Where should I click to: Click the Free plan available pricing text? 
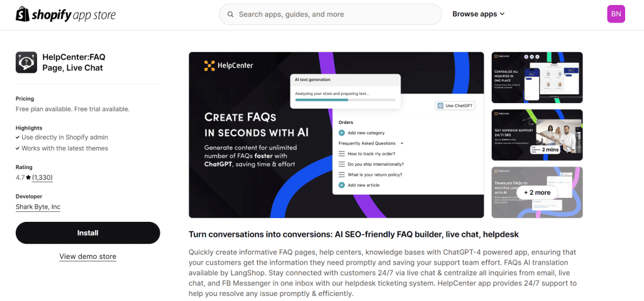tap(73, 109)
